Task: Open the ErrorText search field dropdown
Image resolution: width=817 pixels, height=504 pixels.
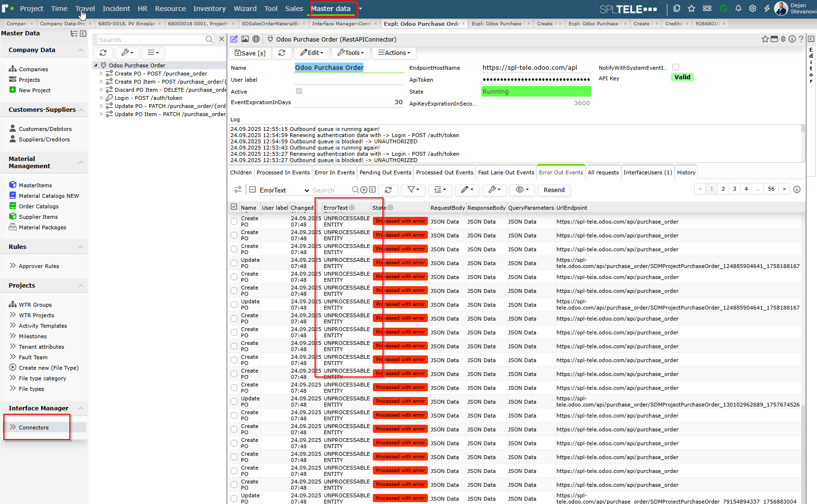Action: [x=284, y=190]
